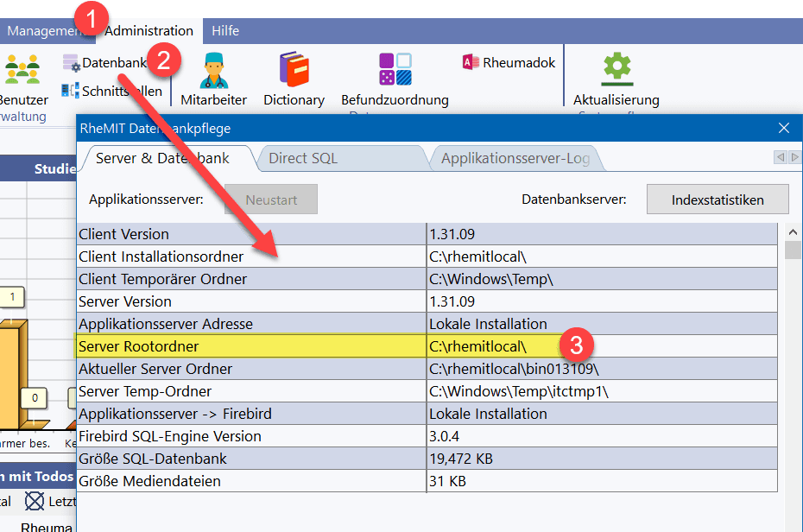Click the Dictionary book icon
The height and width of the screenshot is (532, 803).
(294, 71)
